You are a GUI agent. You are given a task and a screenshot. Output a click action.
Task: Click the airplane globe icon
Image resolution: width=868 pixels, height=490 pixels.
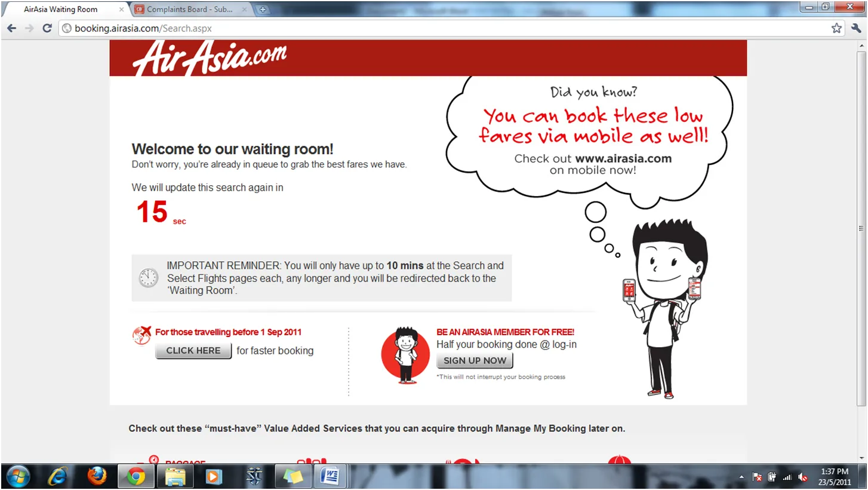click(x=142, y=335)
